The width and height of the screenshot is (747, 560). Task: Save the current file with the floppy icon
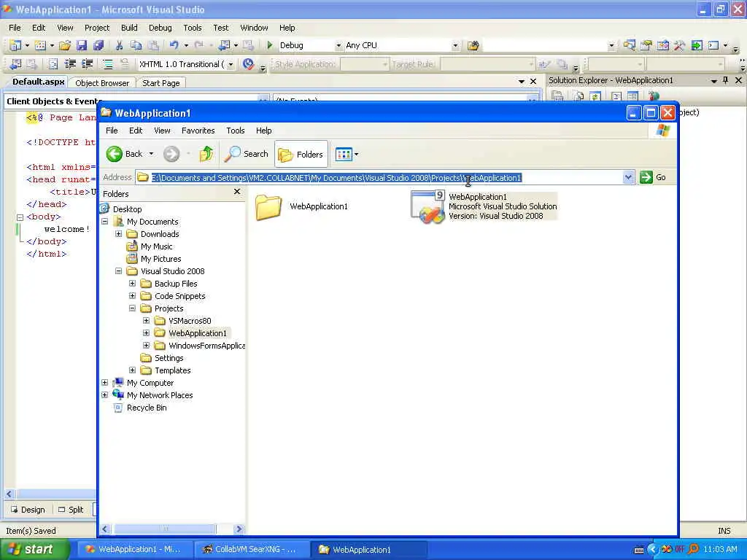coord(82,45)
